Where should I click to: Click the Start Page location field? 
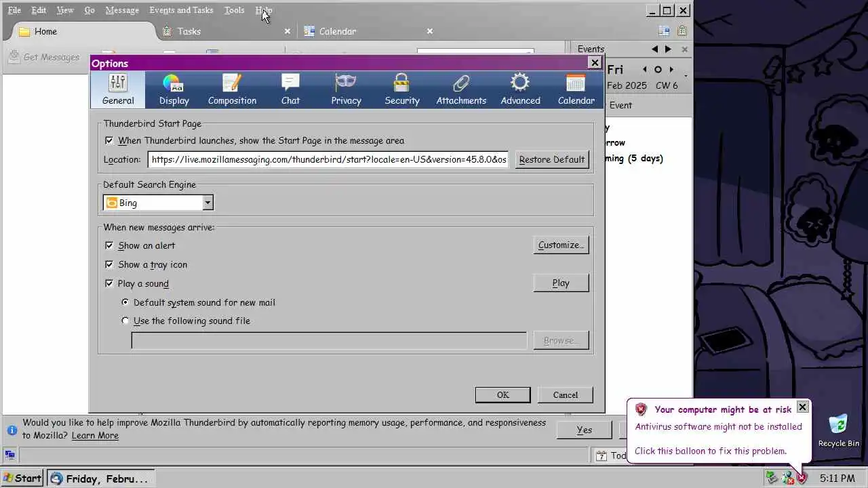(x=328, y=159)
